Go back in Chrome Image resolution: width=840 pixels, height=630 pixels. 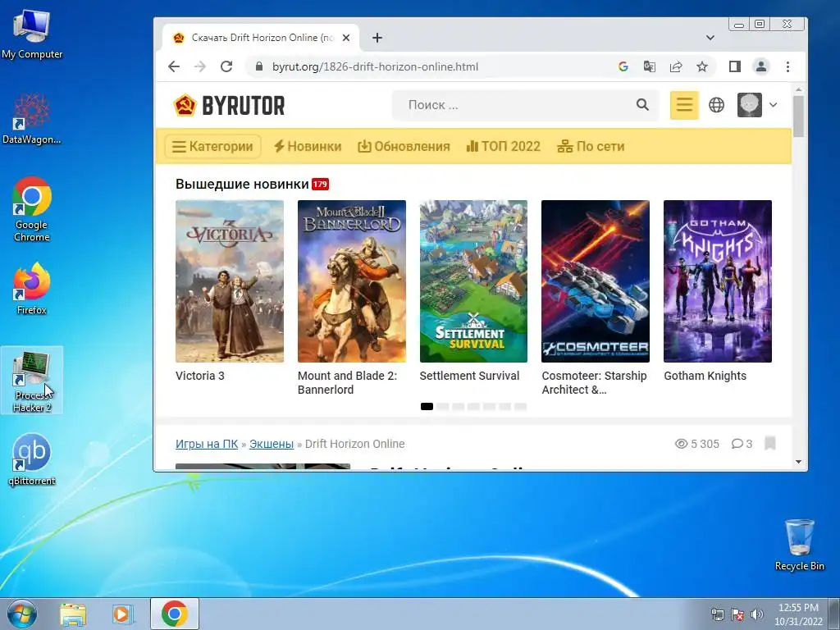(x=174, y=66)
